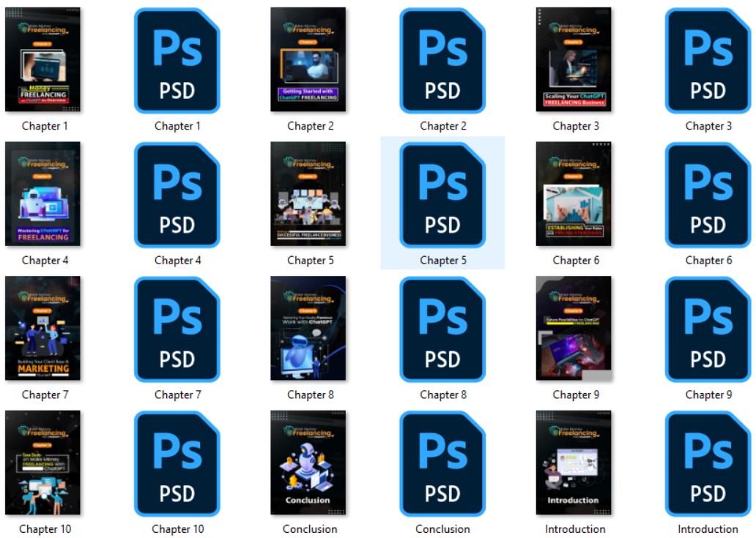Click the Chapter 4 PSD file icon
The image size is (756, 538).
tap(177, 195)
